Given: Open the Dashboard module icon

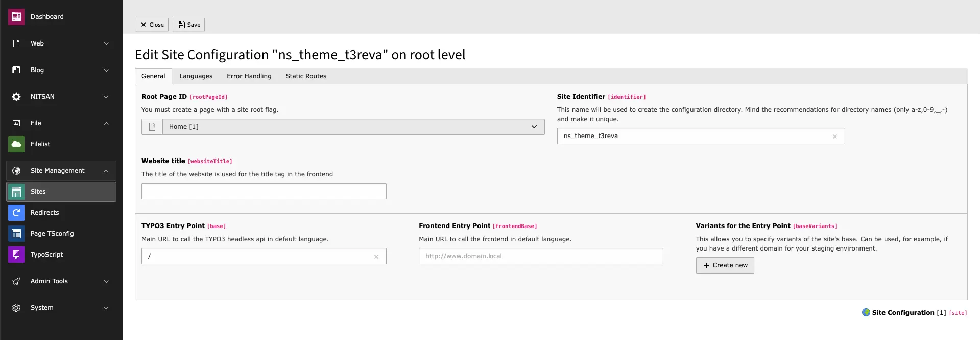Looking at the screenshot, I should (x=16, y=17).
